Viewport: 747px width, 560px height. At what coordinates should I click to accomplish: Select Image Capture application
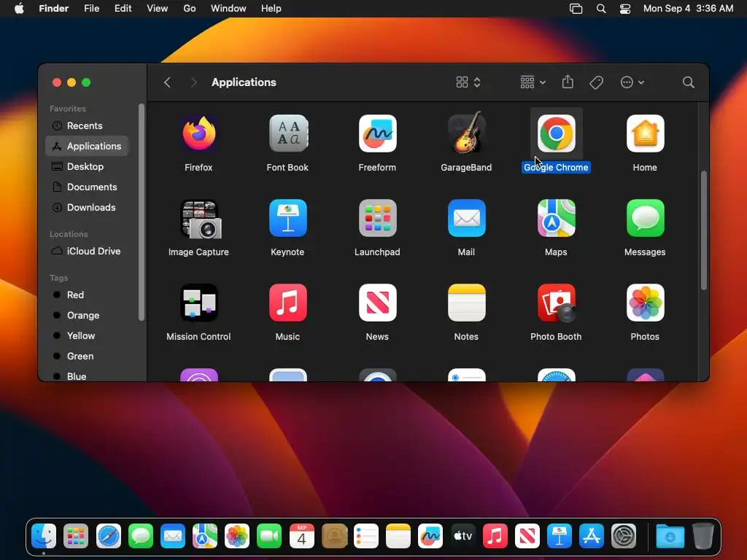click(200, 219)
